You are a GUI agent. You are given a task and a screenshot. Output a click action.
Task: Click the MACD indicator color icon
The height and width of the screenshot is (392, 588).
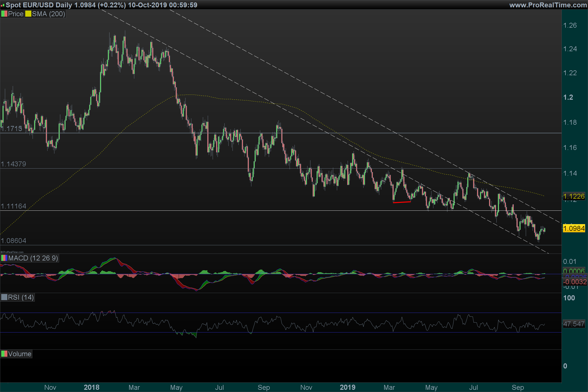click(4, 258)
